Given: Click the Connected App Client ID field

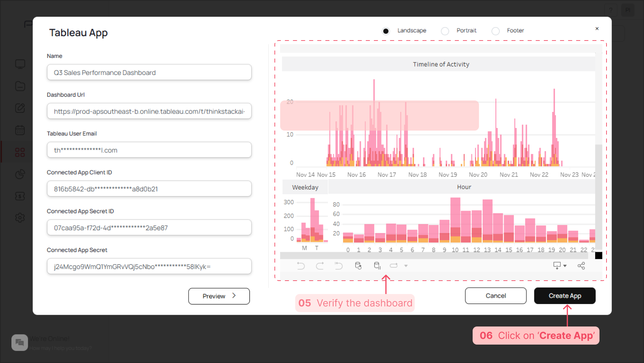Looking at the screenshot, I should (149, 189).
